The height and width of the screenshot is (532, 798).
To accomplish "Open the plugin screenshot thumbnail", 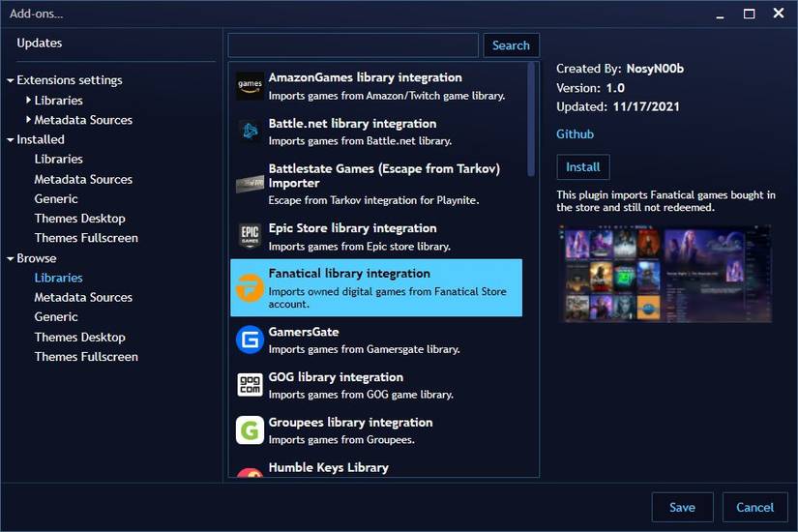I will point(665,274).
